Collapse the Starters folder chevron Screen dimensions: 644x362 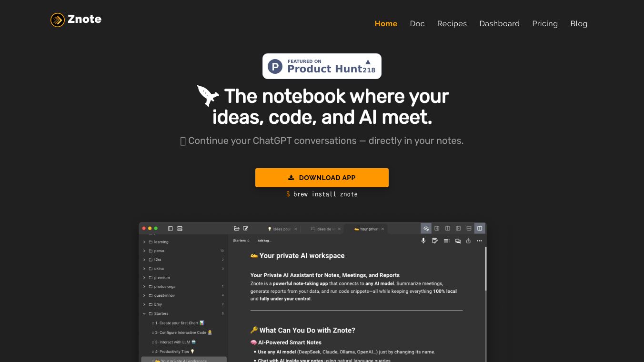[144, 314]
